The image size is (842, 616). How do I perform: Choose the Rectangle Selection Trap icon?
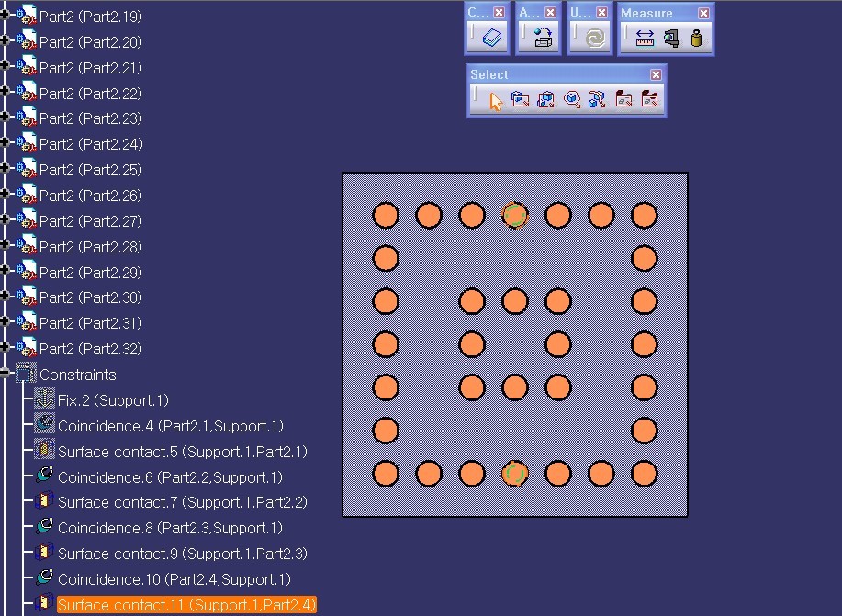point(521,100)
